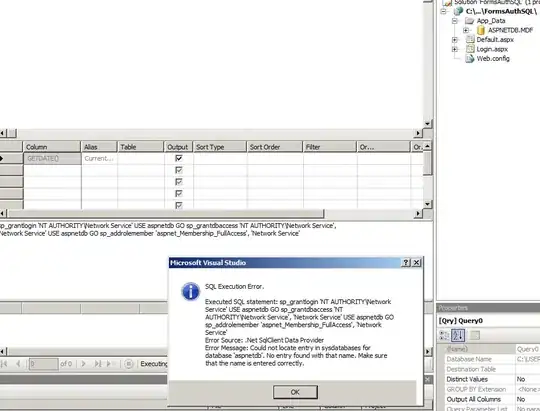This screenshot has width=540, height=411.
Task: Click the Sort Order column header
Action: (x=274, y=147)
